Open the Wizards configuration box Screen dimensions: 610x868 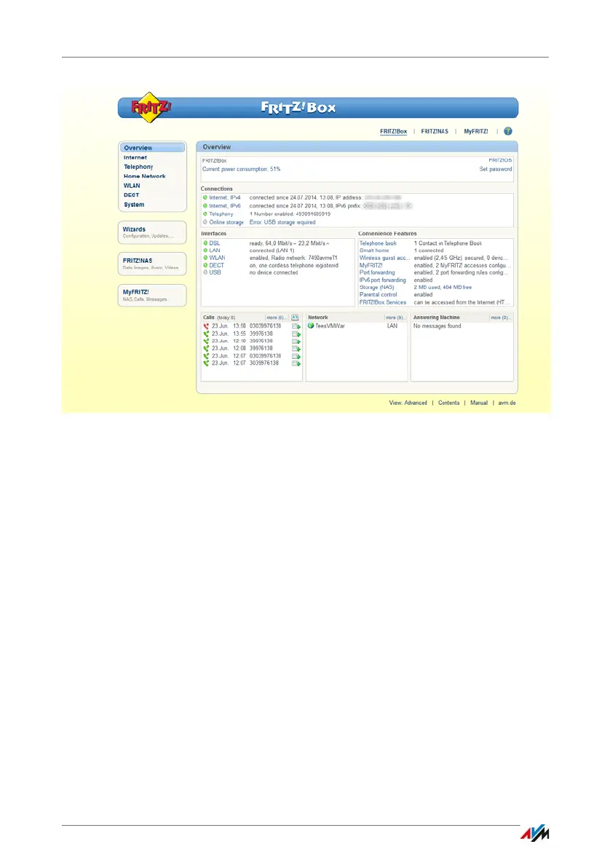(152, 232)
